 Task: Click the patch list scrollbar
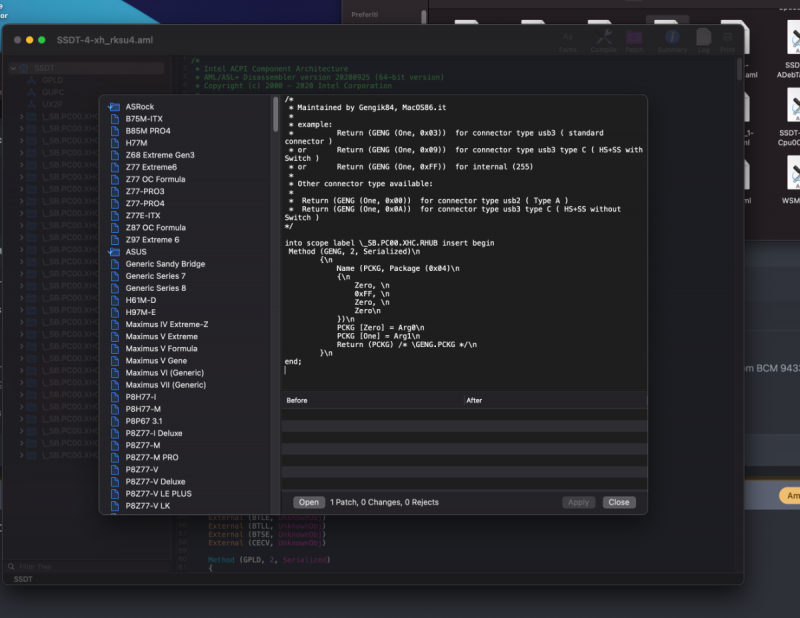(276, 116)
